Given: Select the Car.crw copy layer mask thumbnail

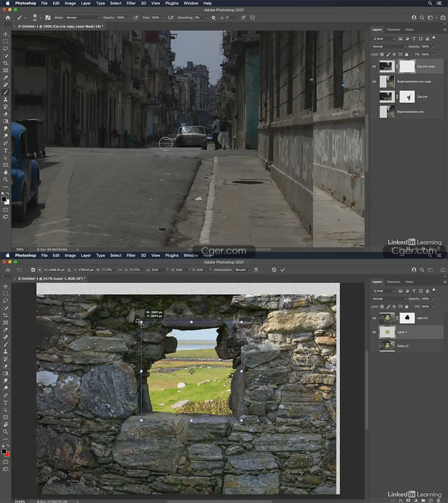Looking at the screenshot, I should [407, 66].
